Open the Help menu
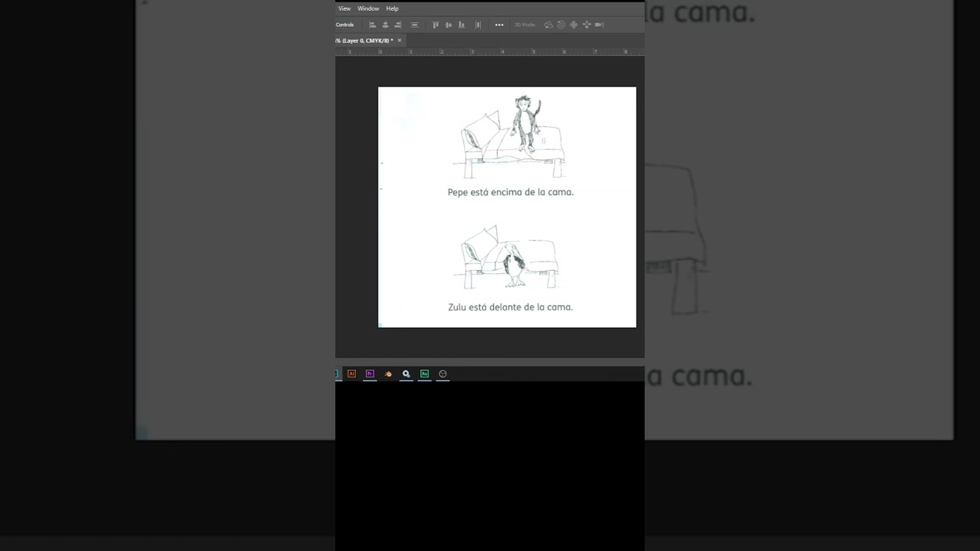980x551 pixels. click(392, 8)
